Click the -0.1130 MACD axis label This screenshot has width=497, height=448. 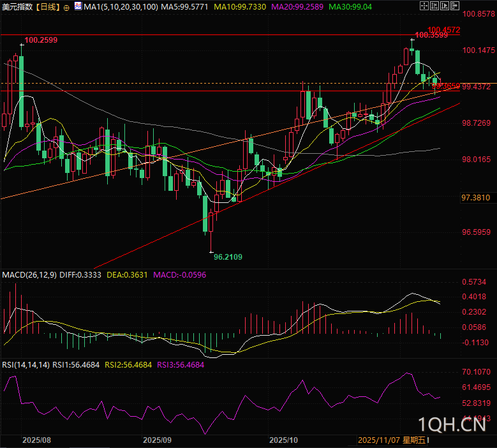475,343
